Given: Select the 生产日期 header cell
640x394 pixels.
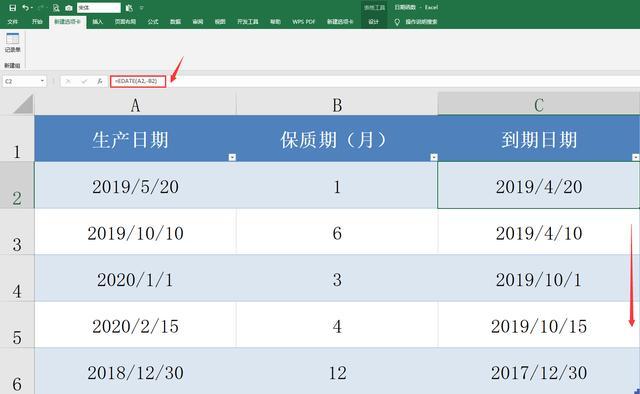Looking at the screenshot, I should 135,138.
